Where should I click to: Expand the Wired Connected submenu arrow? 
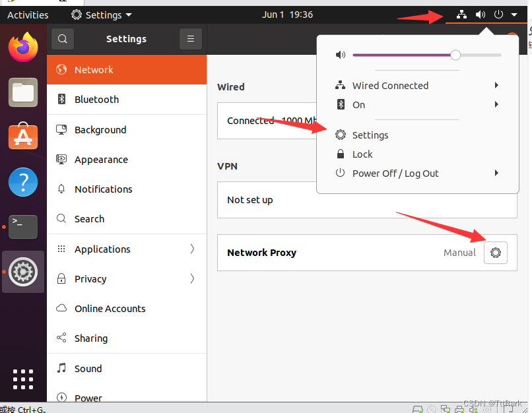pos(496,85)
